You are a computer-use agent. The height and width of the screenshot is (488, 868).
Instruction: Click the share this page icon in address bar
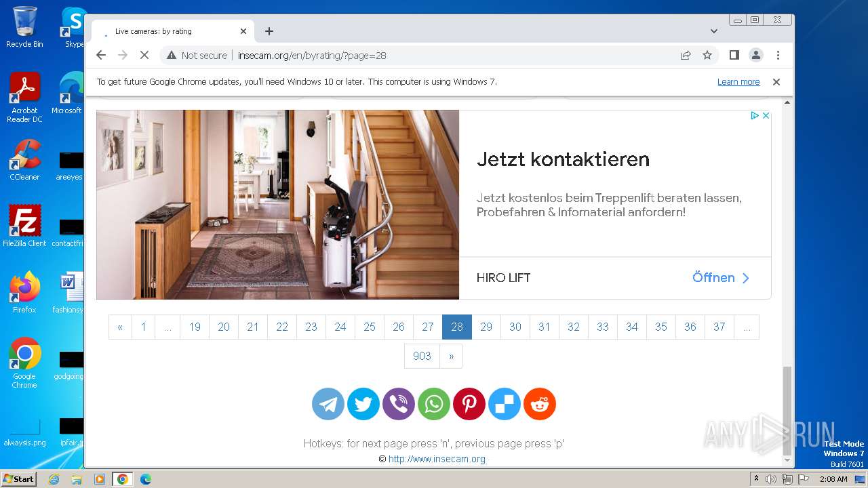pos(686,55)
